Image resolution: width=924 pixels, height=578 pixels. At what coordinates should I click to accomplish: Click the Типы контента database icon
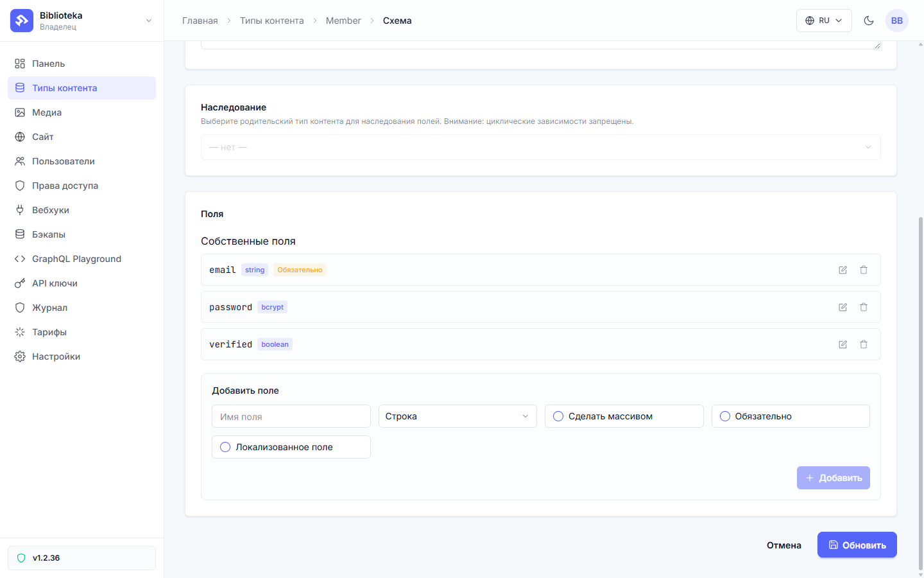(x=20, y=88)
